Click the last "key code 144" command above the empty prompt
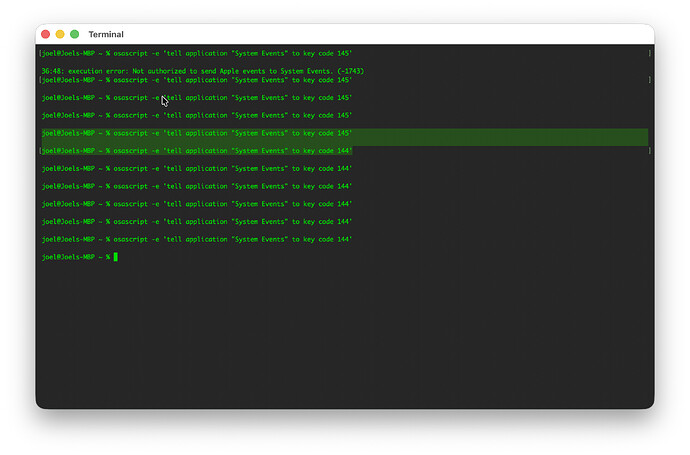The width and height of the screenshot is (690, 455). pyautogui.click(x=197, y=239)
